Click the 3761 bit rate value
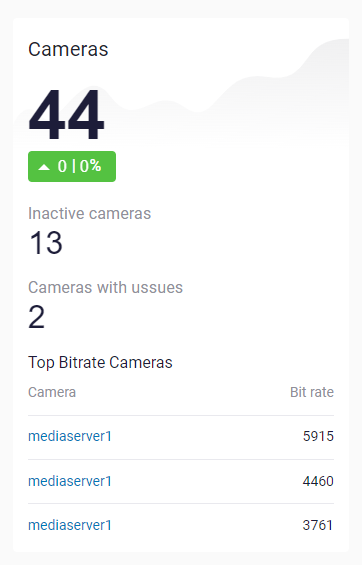 (318, 525)
